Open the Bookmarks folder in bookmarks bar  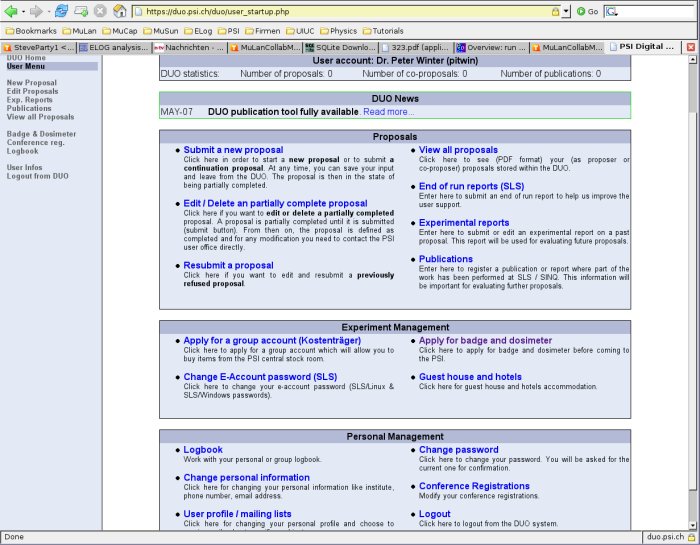tap(29, 30)
